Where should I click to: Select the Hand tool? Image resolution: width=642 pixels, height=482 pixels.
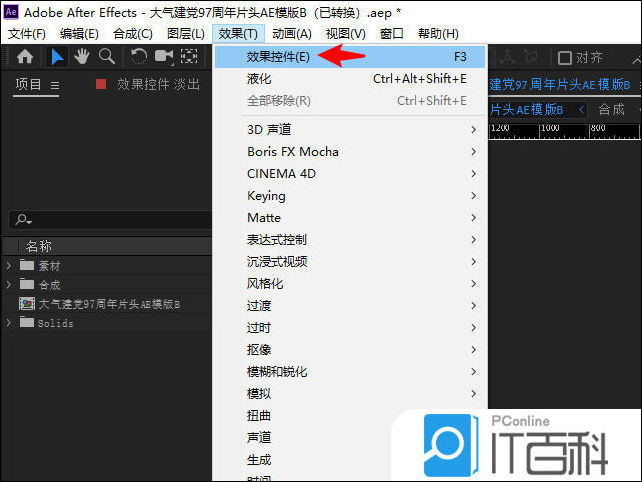pos(81,57)
